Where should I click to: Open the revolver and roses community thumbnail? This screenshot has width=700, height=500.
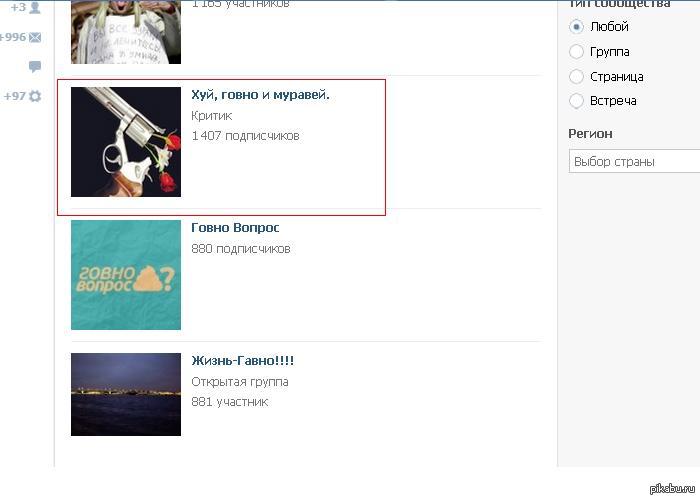pyautogui.click(x=126, y=141)
